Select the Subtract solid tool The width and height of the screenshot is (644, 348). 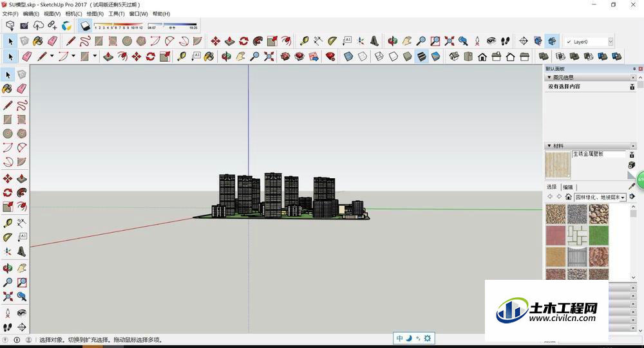point(589,56)
